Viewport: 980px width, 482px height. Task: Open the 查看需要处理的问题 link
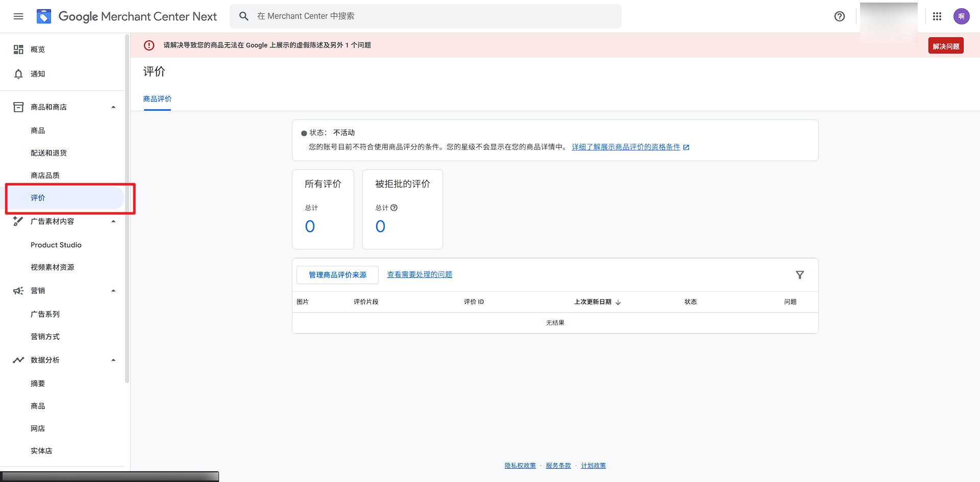tap(420, 274)
